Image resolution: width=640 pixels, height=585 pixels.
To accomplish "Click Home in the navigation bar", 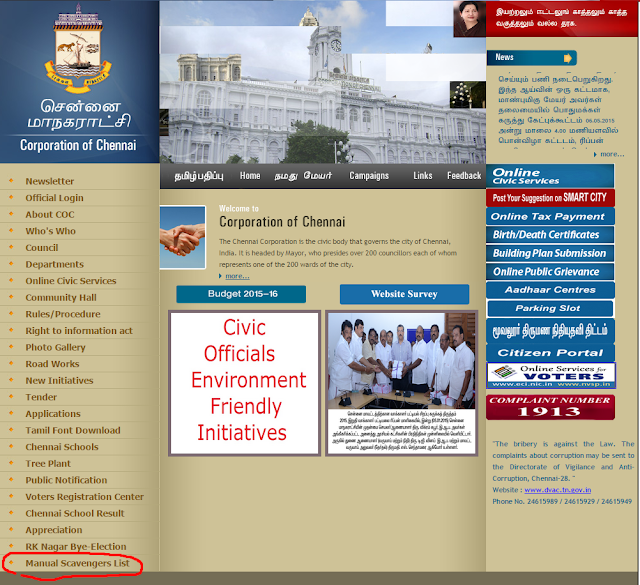I will (250, 176).
